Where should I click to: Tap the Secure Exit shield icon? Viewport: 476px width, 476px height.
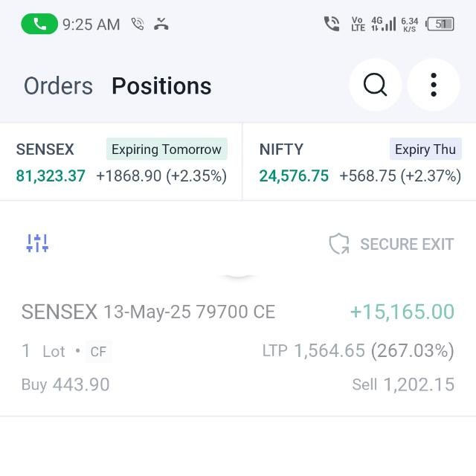339,244
